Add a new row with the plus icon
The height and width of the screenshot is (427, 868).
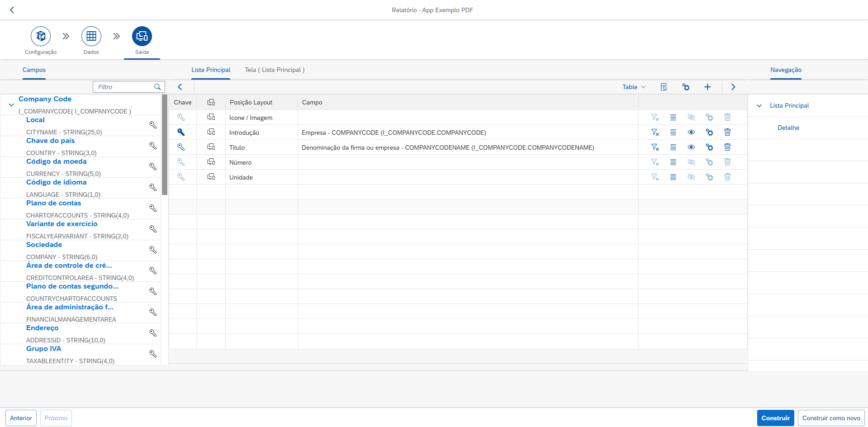coord(707,87)
